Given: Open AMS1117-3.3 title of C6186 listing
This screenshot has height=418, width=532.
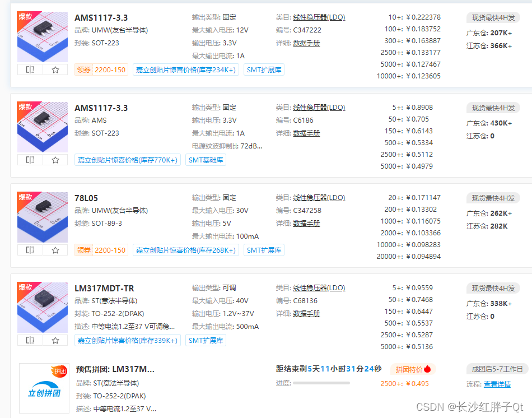Looking at the screenshot, I should click(x=101, y=108).
